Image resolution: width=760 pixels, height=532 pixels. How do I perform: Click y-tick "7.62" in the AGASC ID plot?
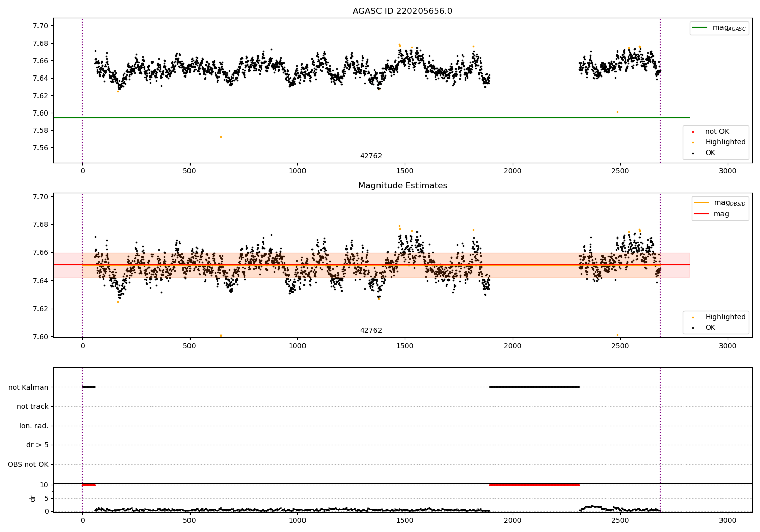coord(40,96)
